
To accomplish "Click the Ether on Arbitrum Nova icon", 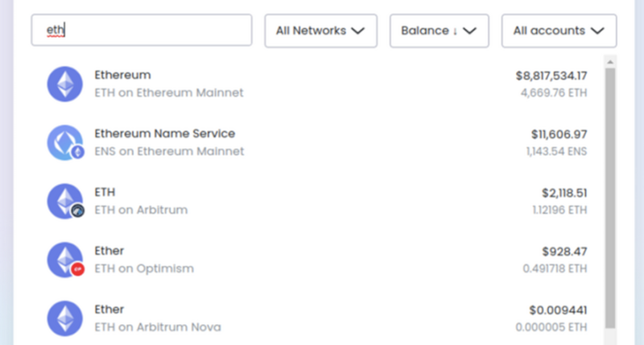I will [65, 318].
